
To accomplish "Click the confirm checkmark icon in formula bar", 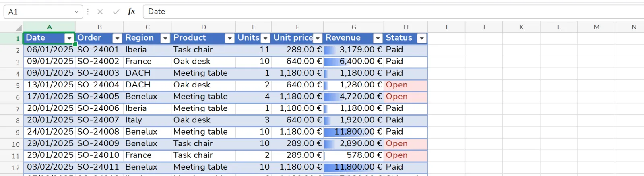I will click(x=116, y=12).
